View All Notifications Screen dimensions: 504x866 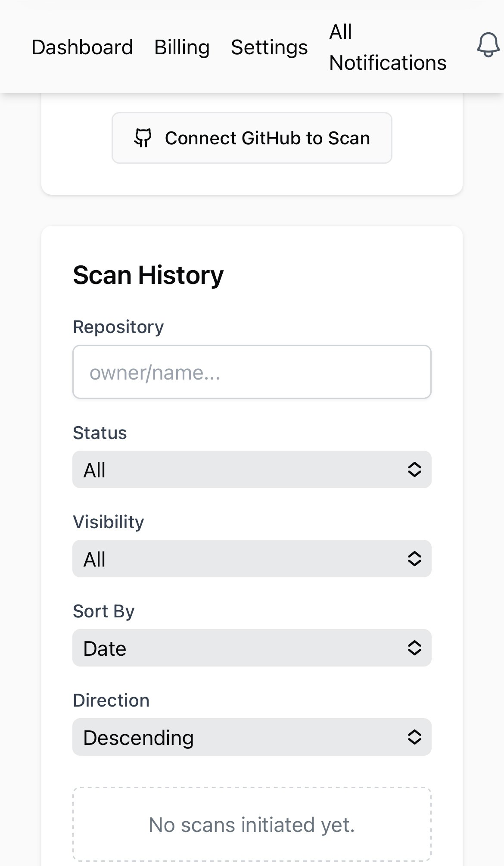pos(387,47)
